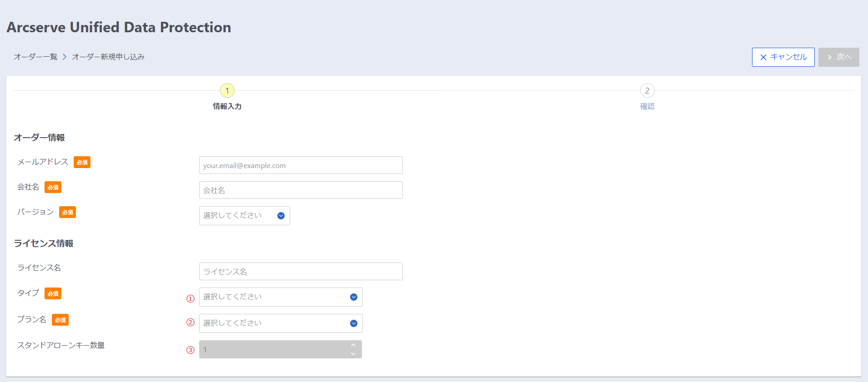Image resolution: width=868 pixels, height=382 pixels.
Task: Click the breadcrumb chevron separator icon
Action: (x=65, y=57)
